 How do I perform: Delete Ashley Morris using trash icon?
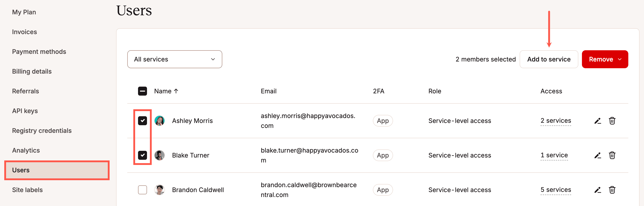(x=612, y=121)
